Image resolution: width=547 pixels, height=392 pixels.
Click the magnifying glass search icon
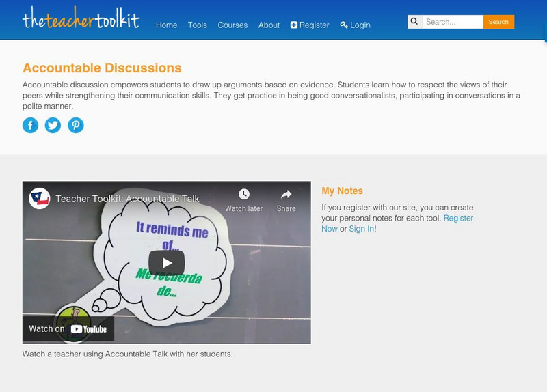tap(414, 22)
